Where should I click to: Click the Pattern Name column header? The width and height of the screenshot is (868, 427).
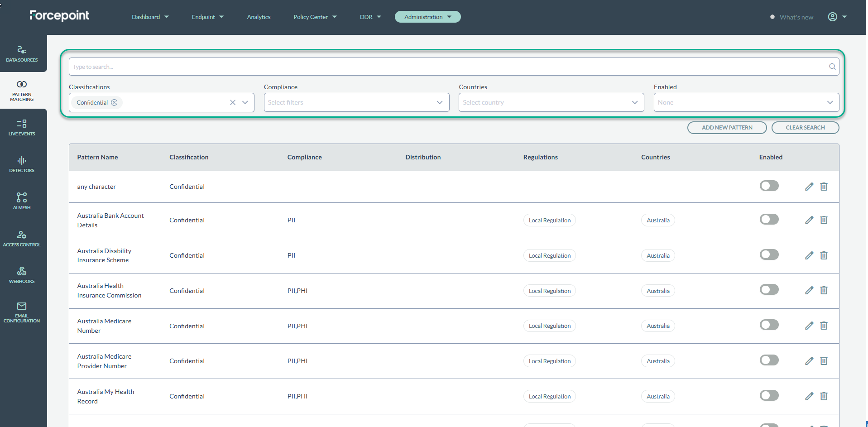tap(97, 157)
